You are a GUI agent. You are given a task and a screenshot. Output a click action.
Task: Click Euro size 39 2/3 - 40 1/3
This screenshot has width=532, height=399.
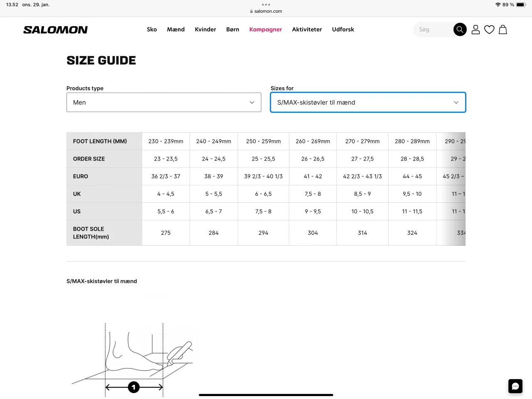coord(264,176)
